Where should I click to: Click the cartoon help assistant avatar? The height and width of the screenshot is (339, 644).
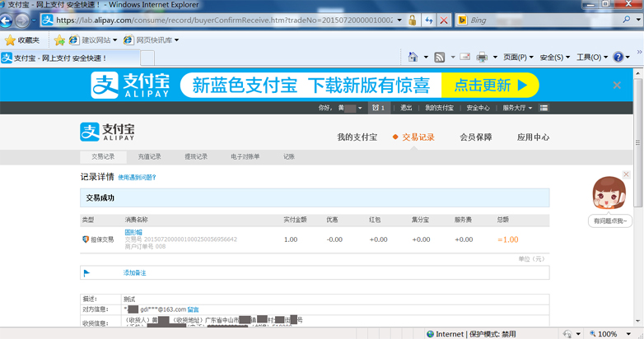[609, 194]
